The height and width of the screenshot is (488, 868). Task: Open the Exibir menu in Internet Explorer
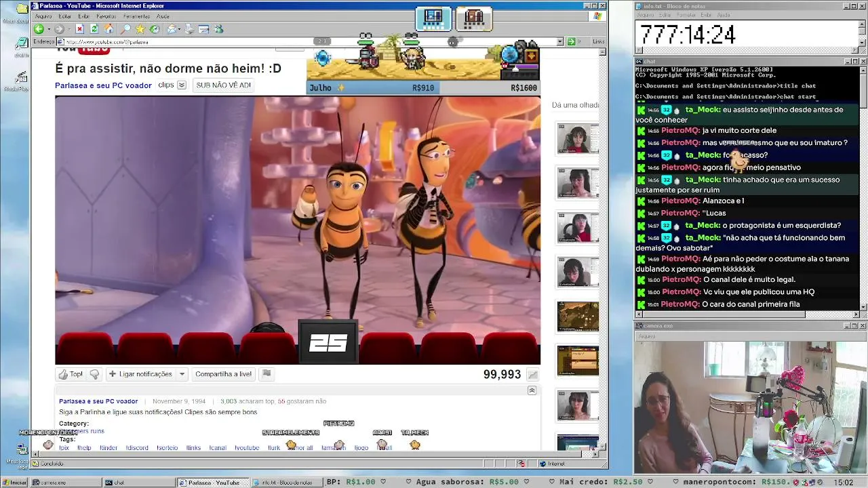pyautogui.click(x=83, y=16)
